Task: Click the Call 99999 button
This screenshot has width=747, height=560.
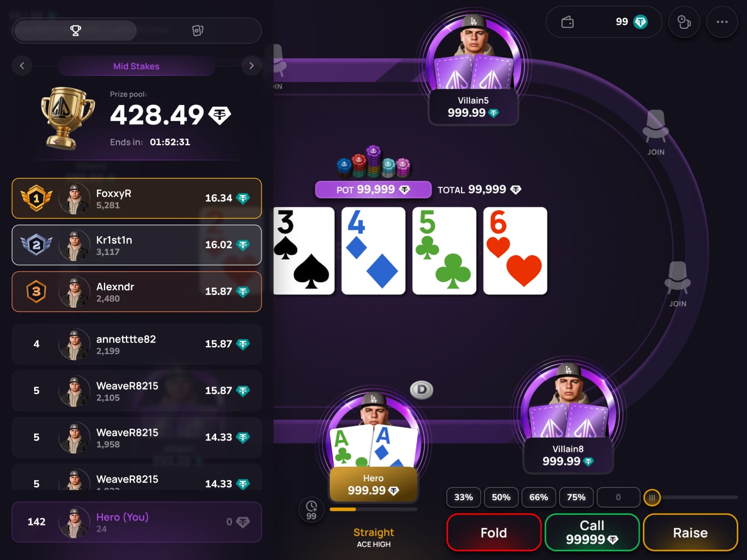Action: point(592,532)
